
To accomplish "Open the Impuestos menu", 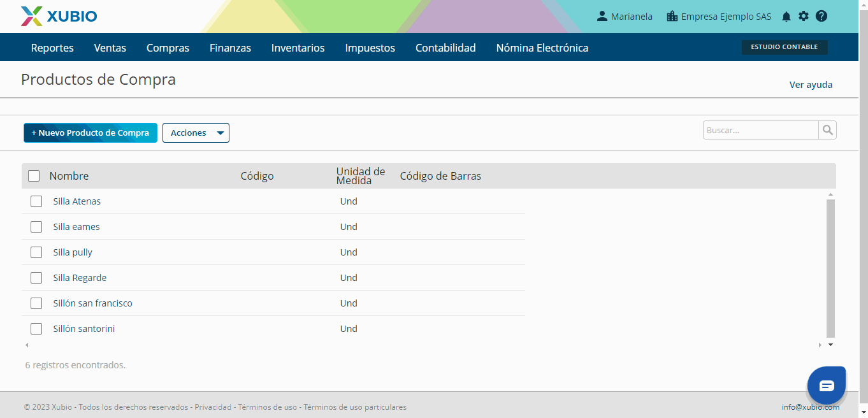I will click(370, 48).
